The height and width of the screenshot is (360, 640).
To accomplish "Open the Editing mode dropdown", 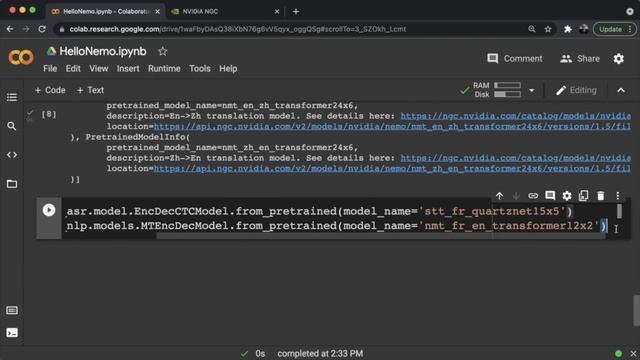I will [x=576, y=90].
